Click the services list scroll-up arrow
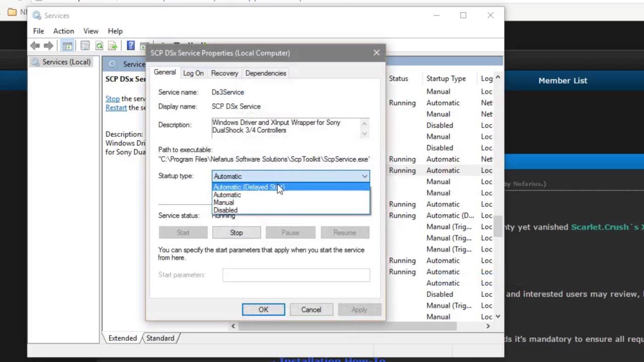The image size is (644, 362). tap(498, 77)
